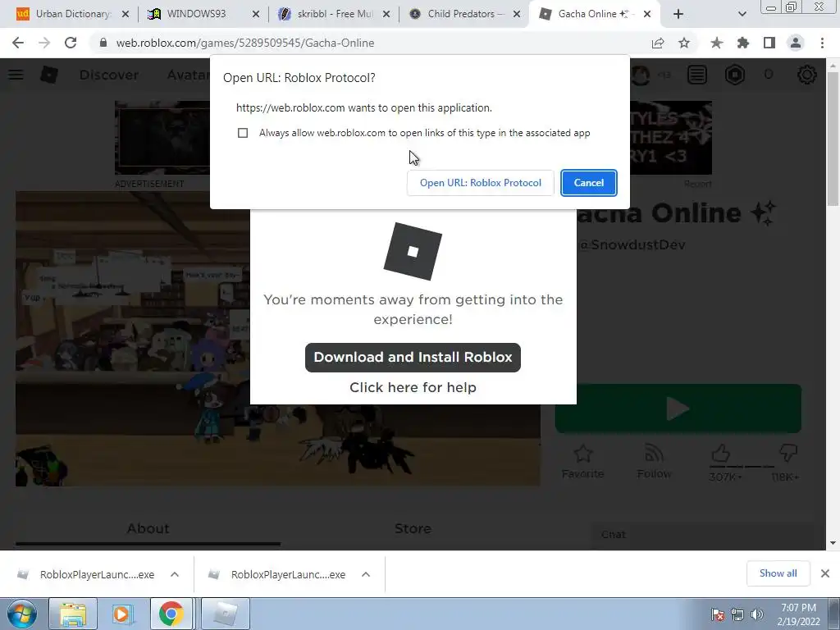
Task: Reload the current page
Action: [71, 43]
